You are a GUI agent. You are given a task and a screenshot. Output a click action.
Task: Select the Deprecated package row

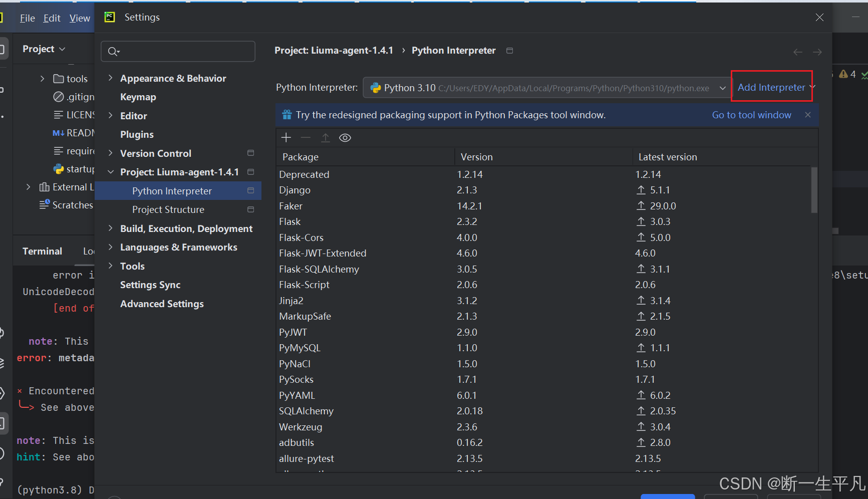[544, 174]
